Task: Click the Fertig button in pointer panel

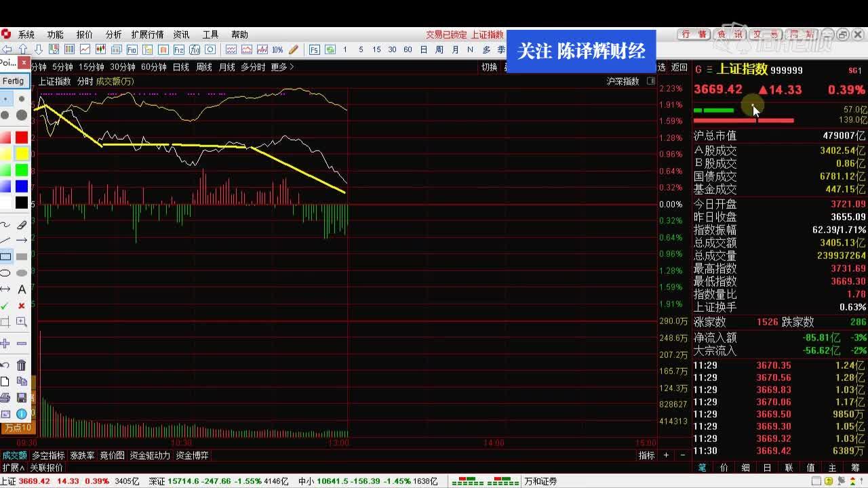Action: coord(13,81)
